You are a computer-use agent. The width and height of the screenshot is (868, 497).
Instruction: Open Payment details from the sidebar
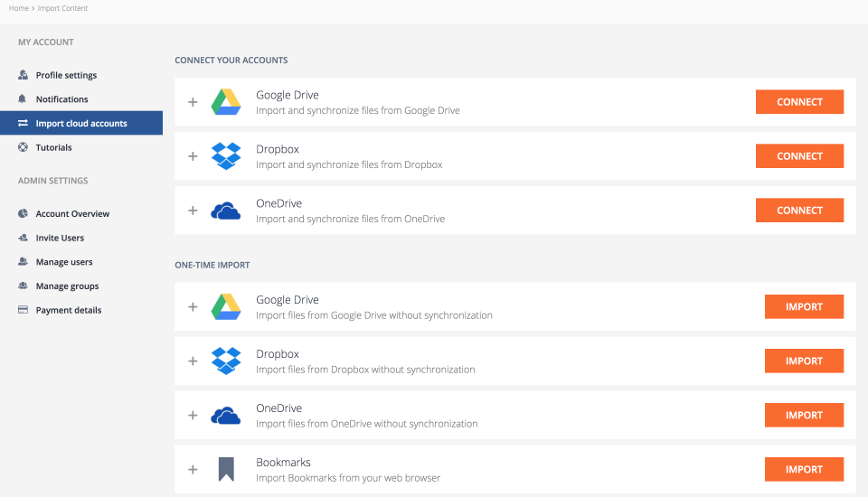[x=68, y=310]
